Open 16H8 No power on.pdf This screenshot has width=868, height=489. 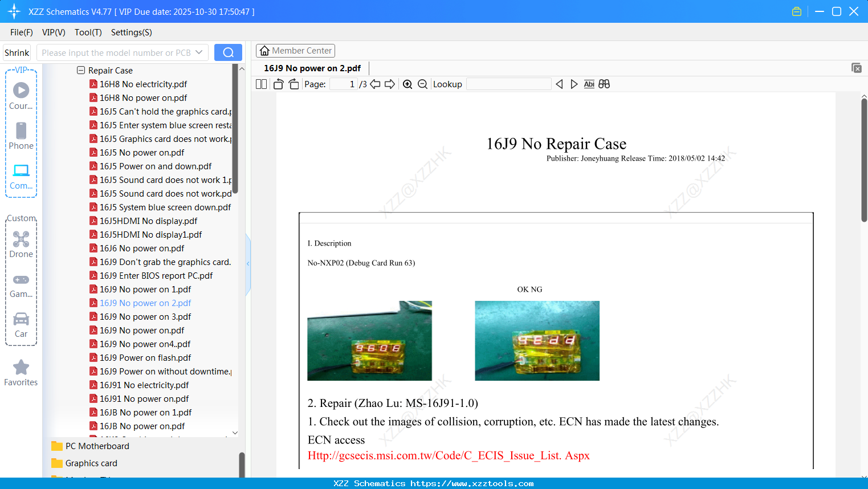[x=143, y=98]
